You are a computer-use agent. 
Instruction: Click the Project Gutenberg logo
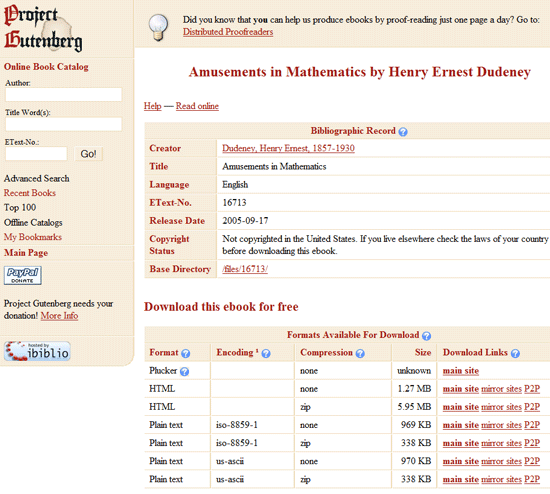(43, 28)
